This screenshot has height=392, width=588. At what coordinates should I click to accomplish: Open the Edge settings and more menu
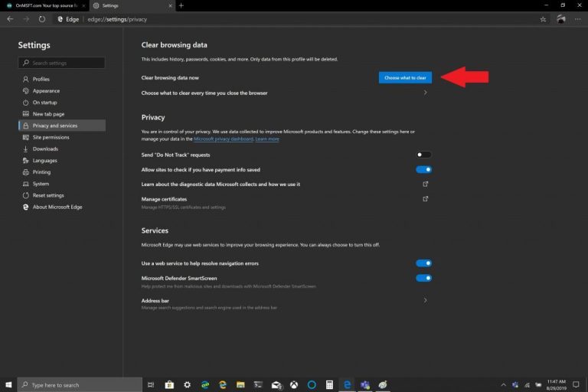[578, 19]
